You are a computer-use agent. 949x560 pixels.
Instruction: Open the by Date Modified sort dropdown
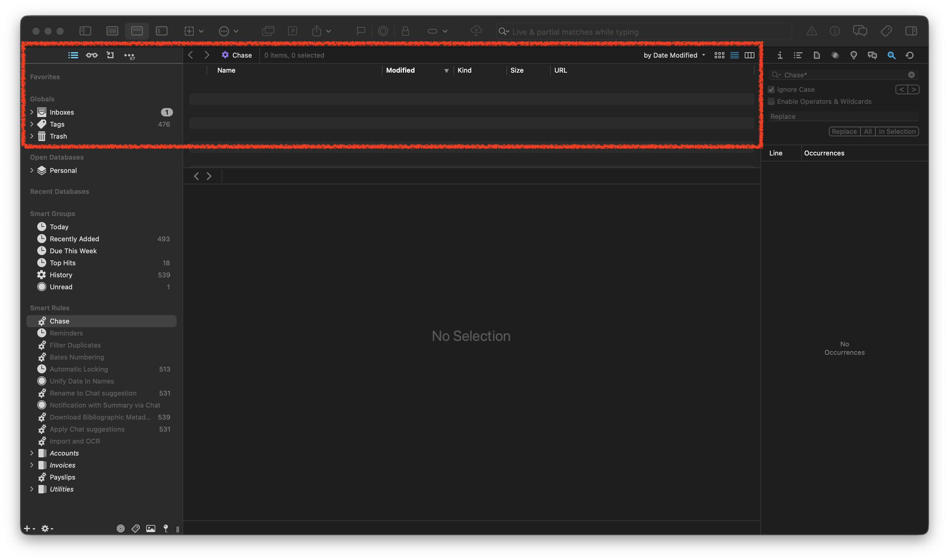pyautogui.click(x=674, y=55)
